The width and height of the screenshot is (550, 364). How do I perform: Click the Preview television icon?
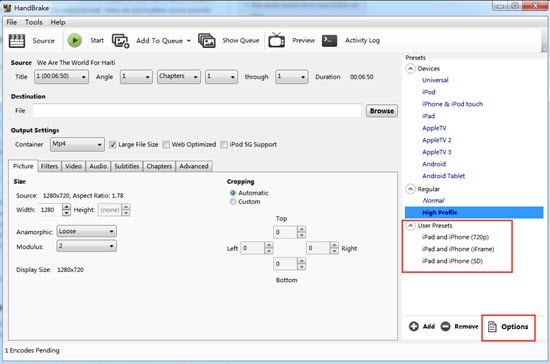coord(277,40)
